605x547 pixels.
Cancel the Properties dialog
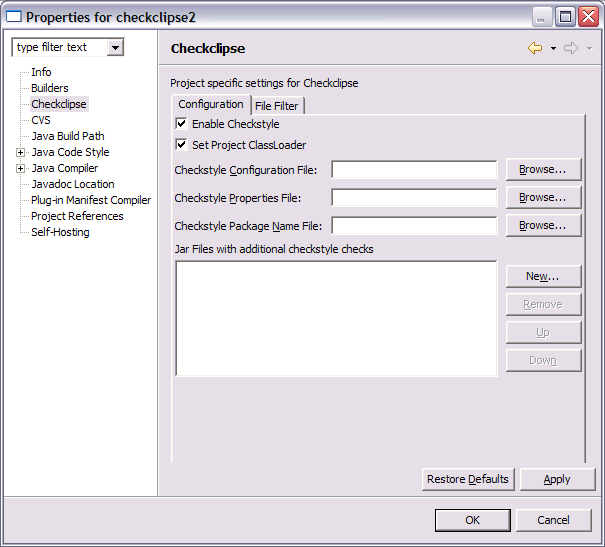coord(554,520)
